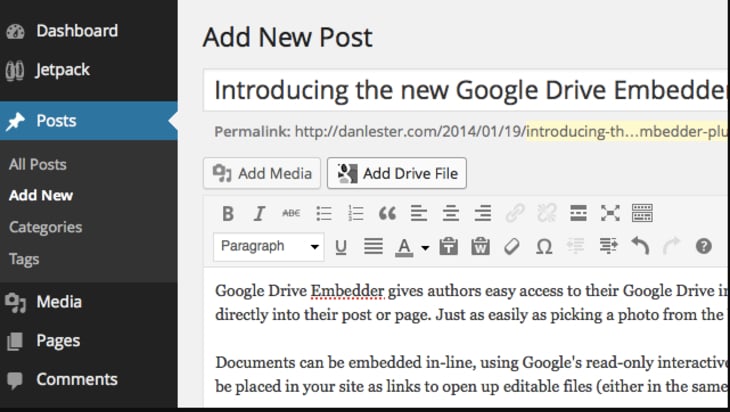730x412 pixels.
Task: Redo the last undone edit
Action: coord(671,245)
